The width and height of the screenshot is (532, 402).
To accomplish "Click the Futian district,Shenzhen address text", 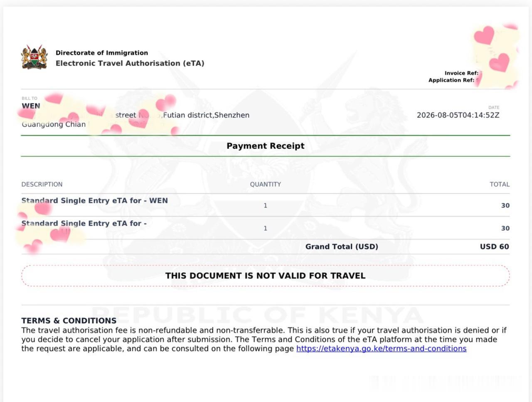I will point(206,115).
